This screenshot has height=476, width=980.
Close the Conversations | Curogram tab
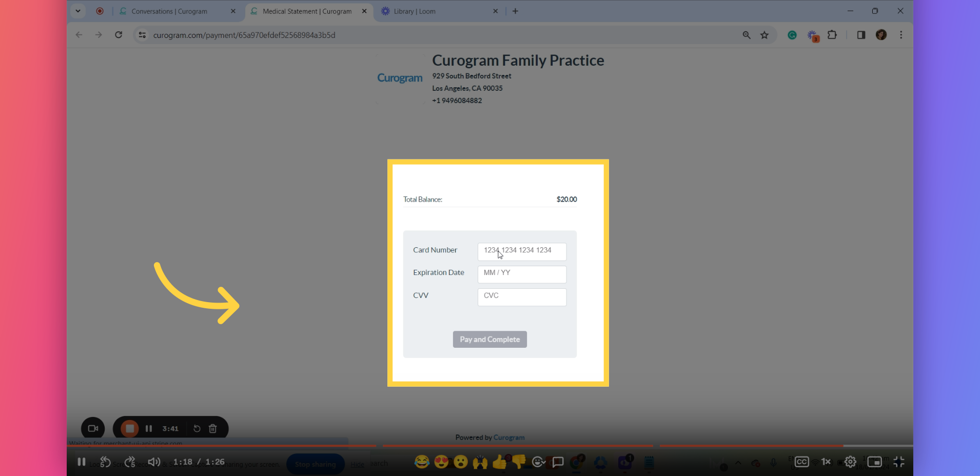coord(233,11)
